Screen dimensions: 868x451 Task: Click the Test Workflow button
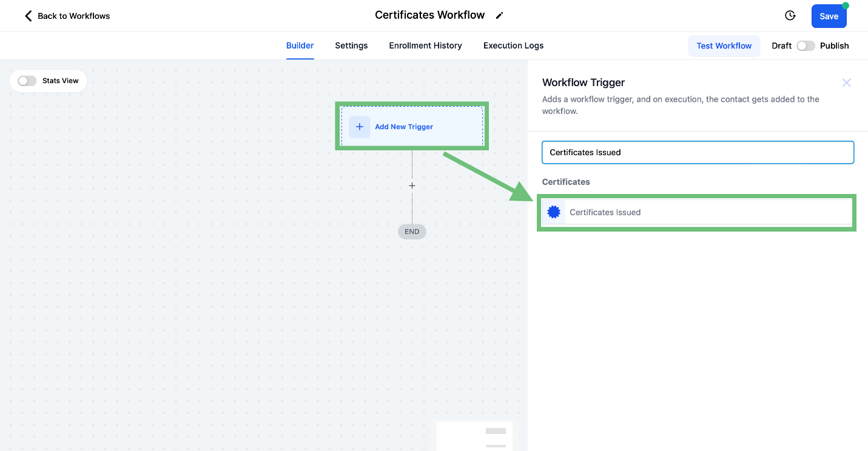pos(724,45)
